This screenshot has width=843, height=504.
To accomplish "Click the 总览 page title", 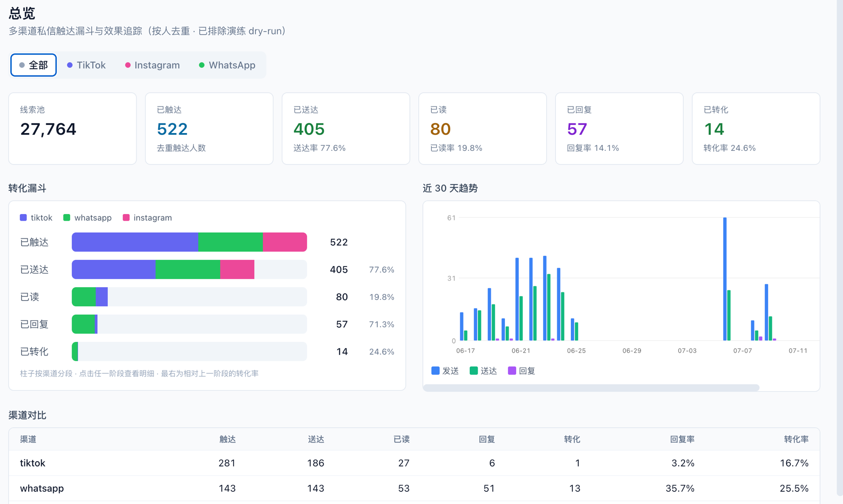I will point(22,13).
